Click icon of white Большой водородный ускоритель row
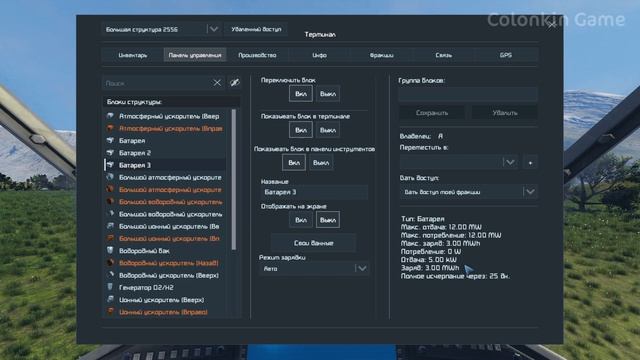The image size is (640, 360). [x=110, y=214]
